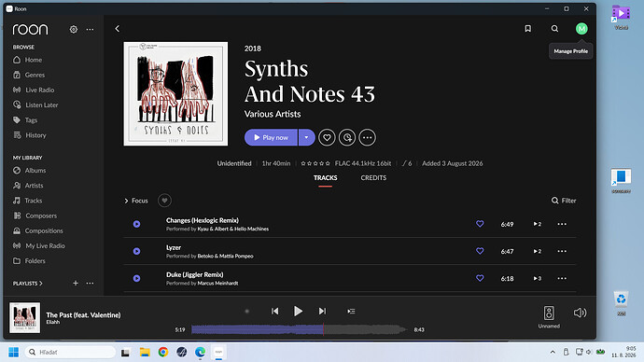Click Various Artists link
Screen dimensions: 644x362
pos(273,114)
